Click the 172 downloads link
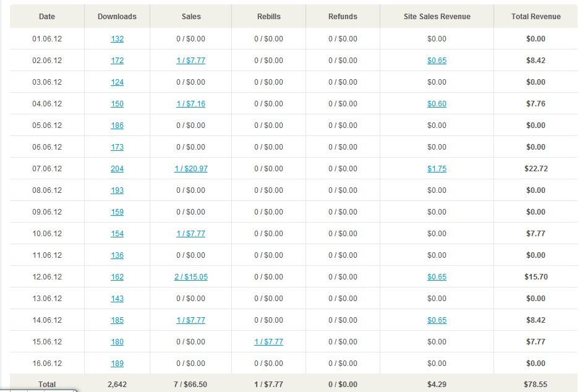This screenshot has width=585, height=392. point(117,61)
